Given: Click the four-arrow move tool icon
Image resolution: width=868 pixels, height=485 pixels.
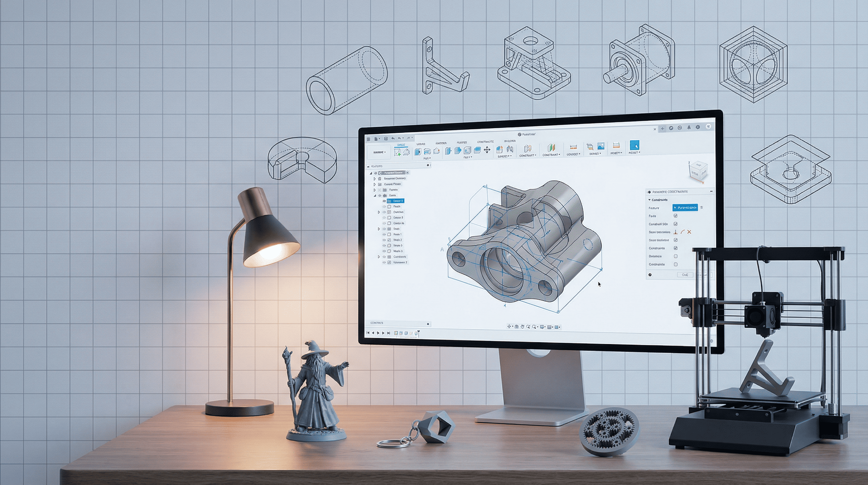Looking at the screenshot, I should 487,150.
